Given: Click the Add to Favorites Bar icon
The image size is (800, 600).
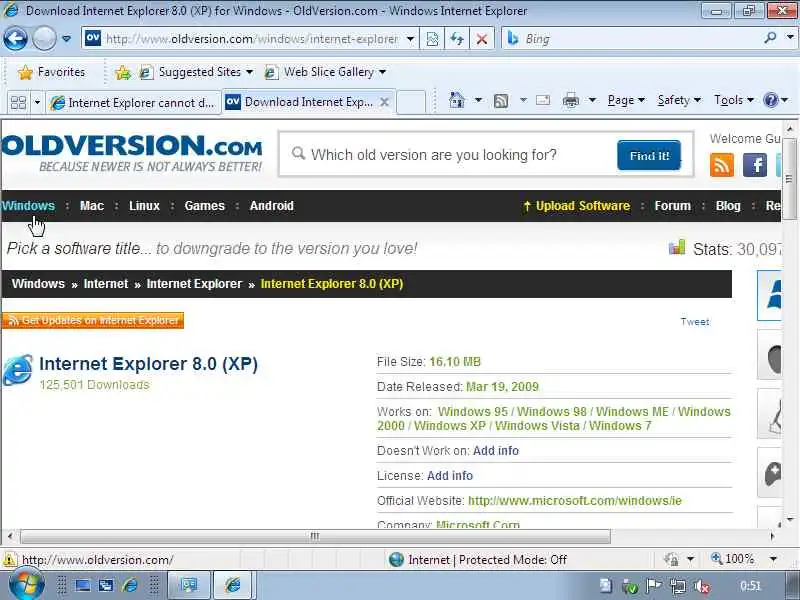Looking at the screenshot, I should [122, 72].
